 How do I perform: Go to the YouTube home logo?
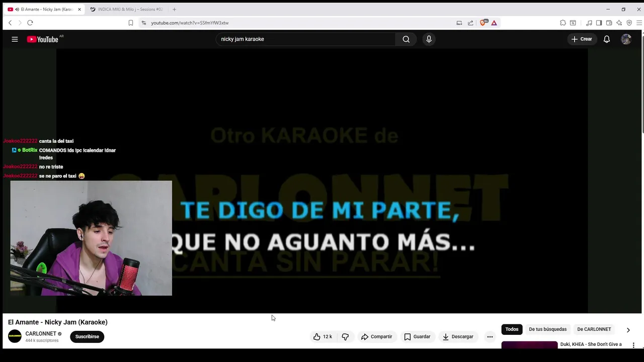click(x=43, y=39)
